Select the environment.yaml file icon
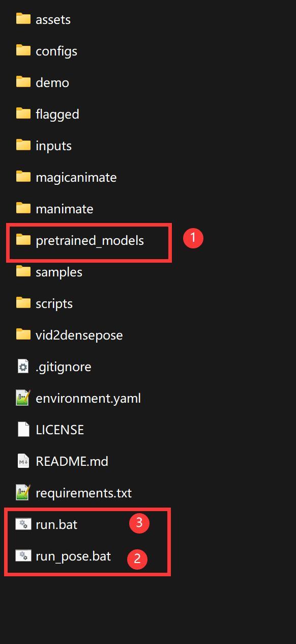This screenshot has height=644, width=296. [x=23, y=398]
